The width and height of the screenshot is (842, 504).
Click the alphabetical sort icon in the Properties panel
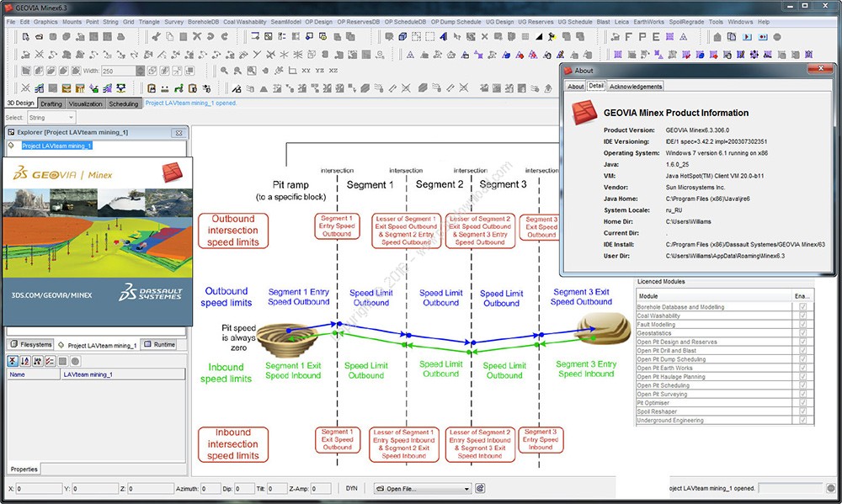coord(25,361)
